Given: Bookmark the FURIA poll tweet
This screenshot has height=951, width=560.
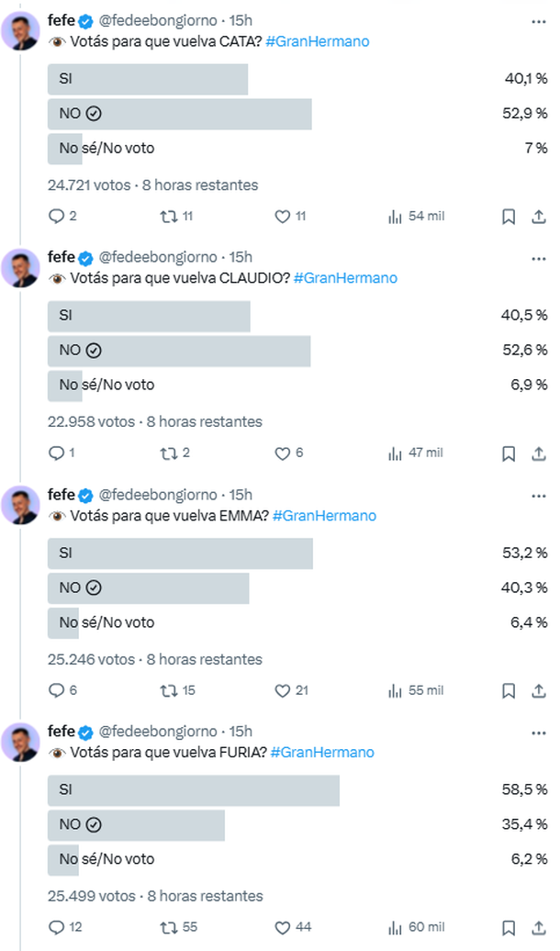Looking at the screenshot, I should 509,927.
